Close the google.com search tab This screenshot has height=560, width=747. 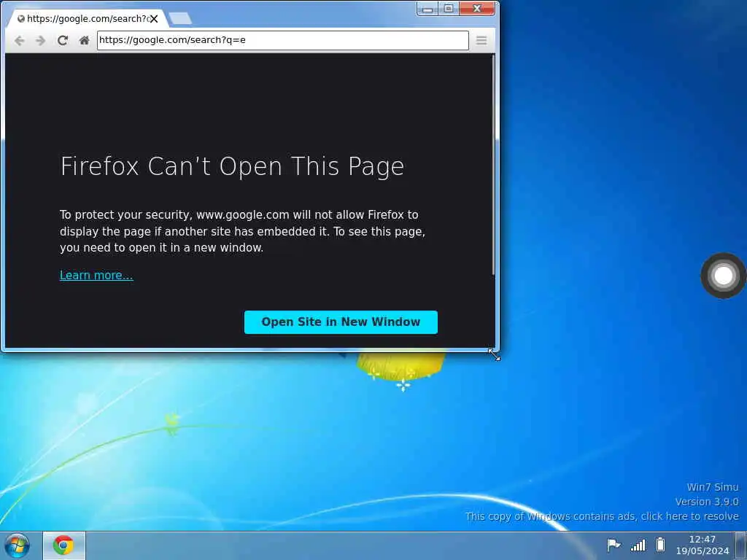click(154, 19)
